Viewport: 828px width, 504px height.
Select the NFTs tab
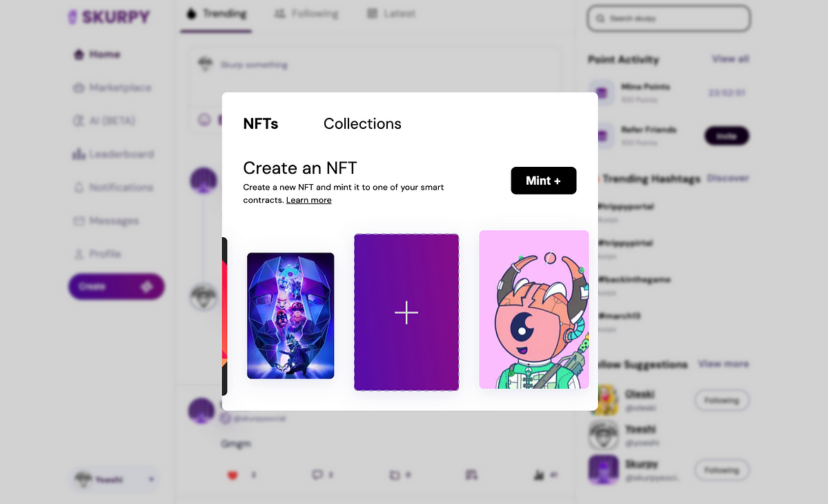[261, 124]
